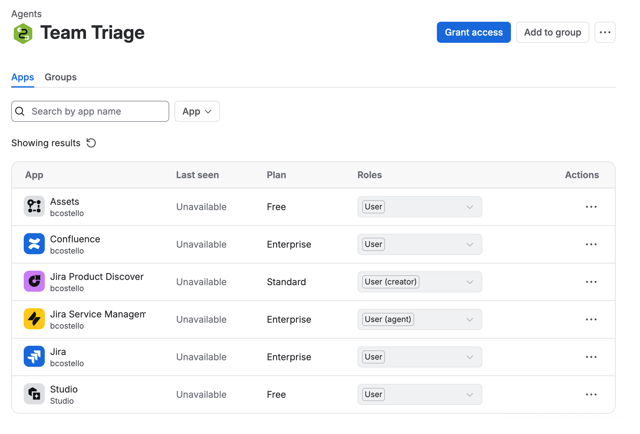Click the Confluence app name
This screenshot has height=434, width=640.
(x=75, y=239)
